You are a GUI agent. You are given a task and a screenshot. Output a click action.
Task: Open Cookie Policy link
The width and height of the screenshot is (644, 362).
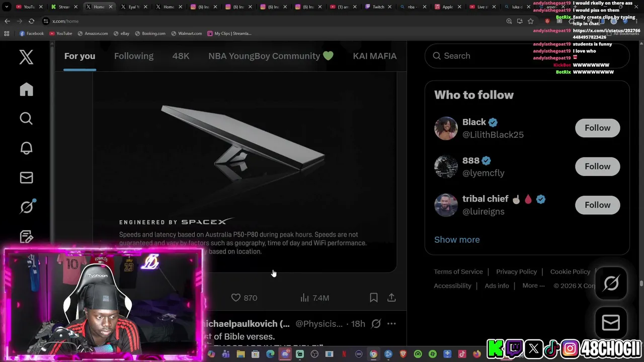570,271
